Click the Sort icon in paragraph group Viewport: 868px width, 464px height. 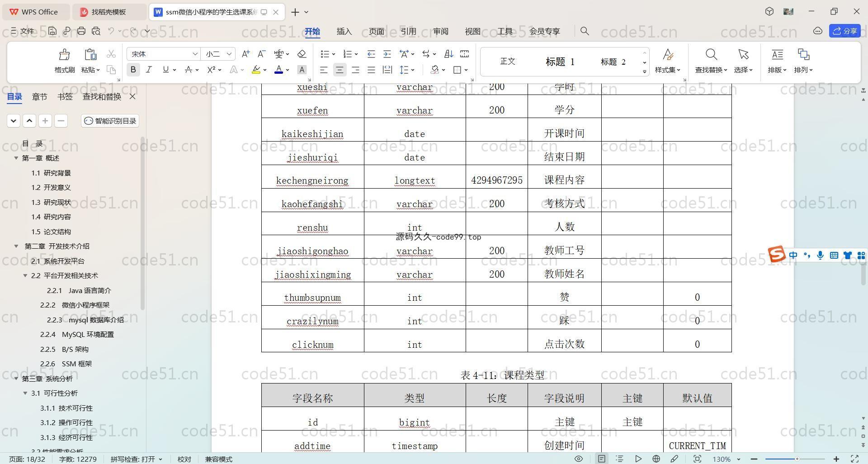[x=448, y=54]
